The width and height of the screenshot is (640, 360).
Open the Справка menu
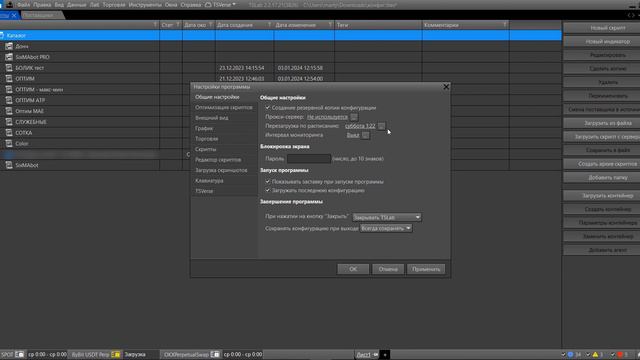point(191,5)
